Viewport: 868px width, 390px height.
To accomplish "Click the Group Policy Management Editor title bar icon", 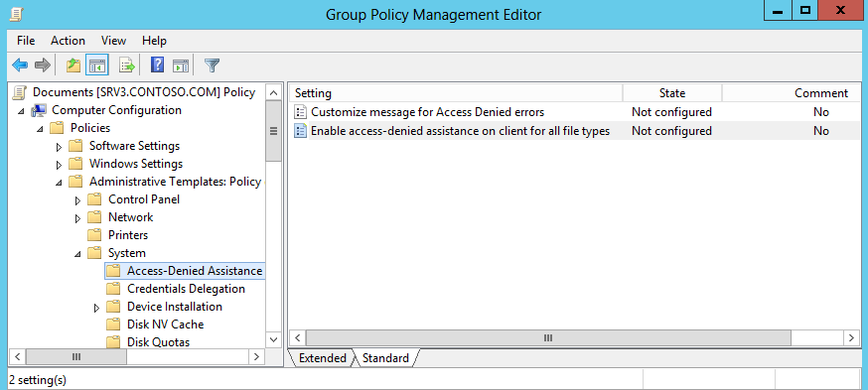I will pos(16,14).
